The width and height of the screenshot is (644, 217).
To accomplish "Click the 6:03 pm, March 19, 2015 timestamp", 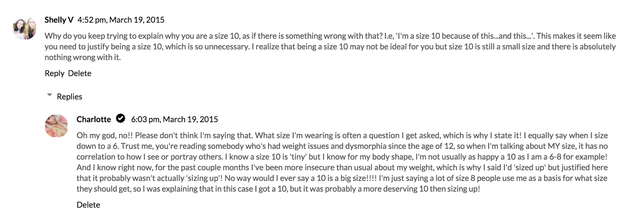I will coord(174,119).
